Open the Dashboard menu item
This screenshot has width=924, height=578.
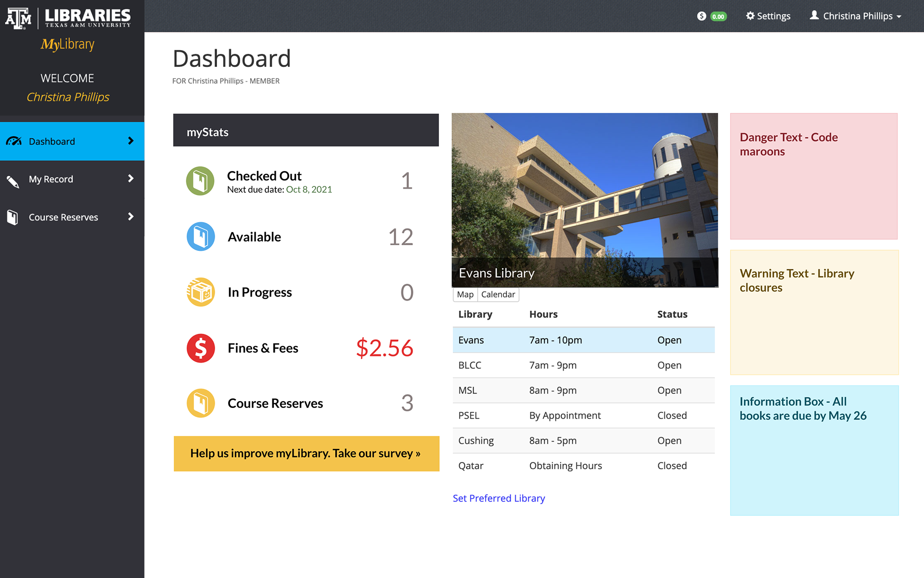pos(72,141)
